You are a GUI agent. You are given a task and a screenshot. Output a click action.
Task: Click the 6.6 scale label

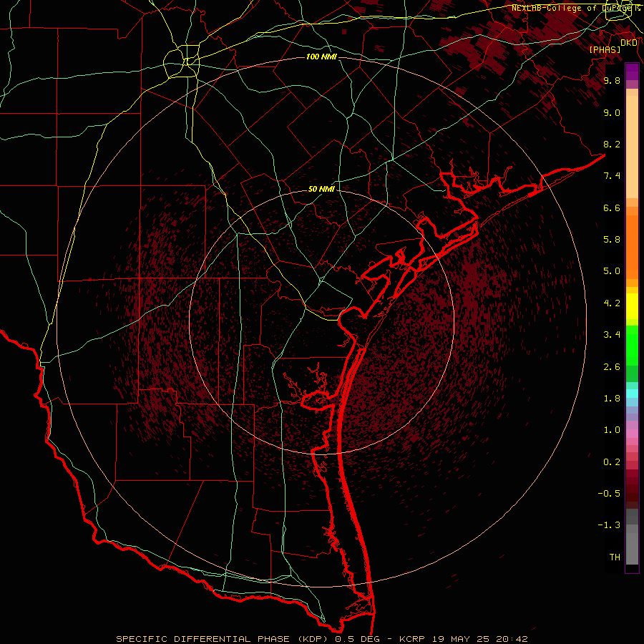pos(612,208)
